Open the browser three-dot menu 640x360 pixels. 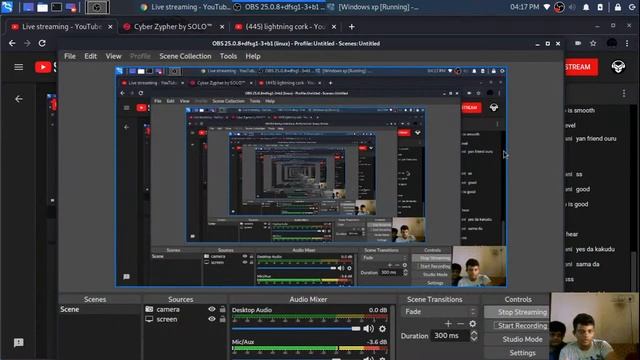click(627, 43)
